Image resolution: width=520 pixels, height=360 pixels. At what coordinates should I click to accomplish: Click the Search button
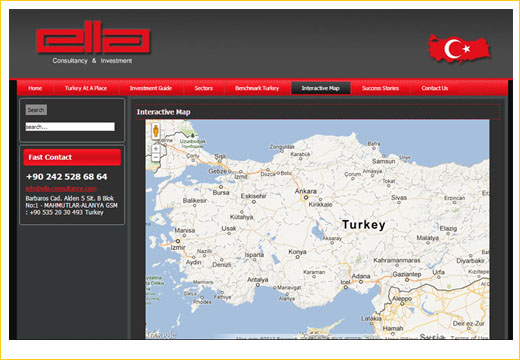coord(36,110)
